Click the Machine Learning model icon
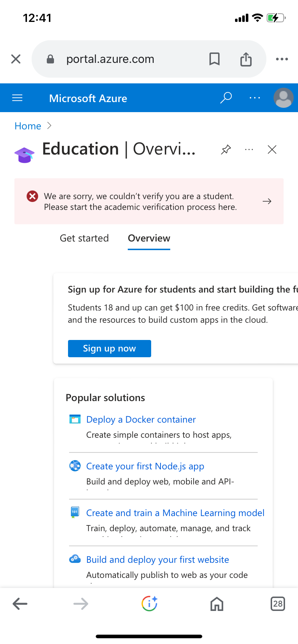 click(75, 512)
